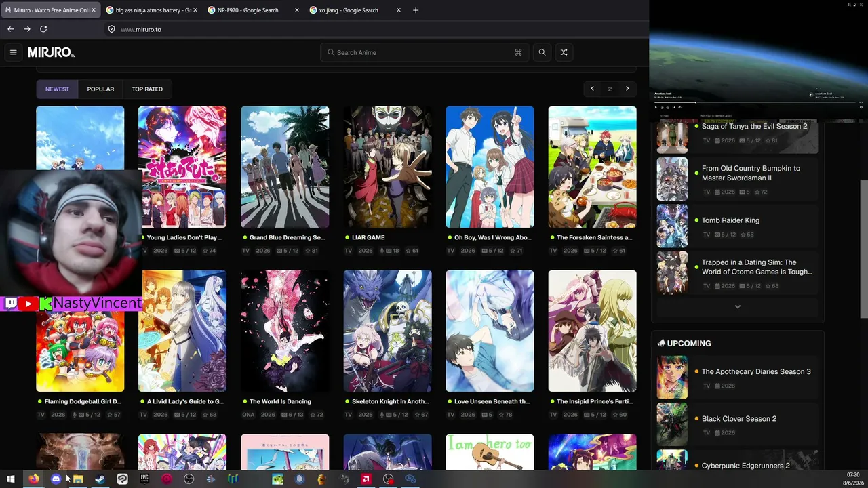Expand the sidebar list with the chevron

(738, 307)
